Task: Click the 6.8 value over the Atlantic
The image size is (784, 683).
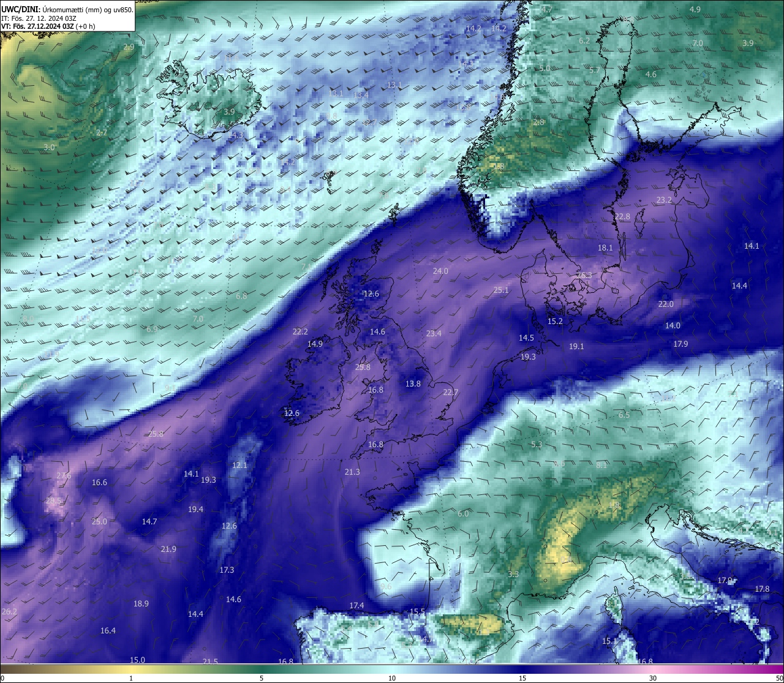Action: click(x=241, y=296)
